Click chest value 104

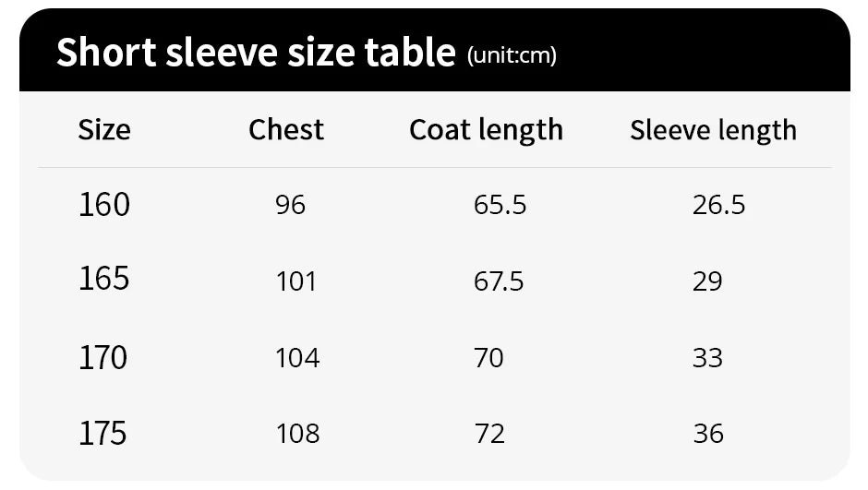pyautogui.click(x=297, y=357)
